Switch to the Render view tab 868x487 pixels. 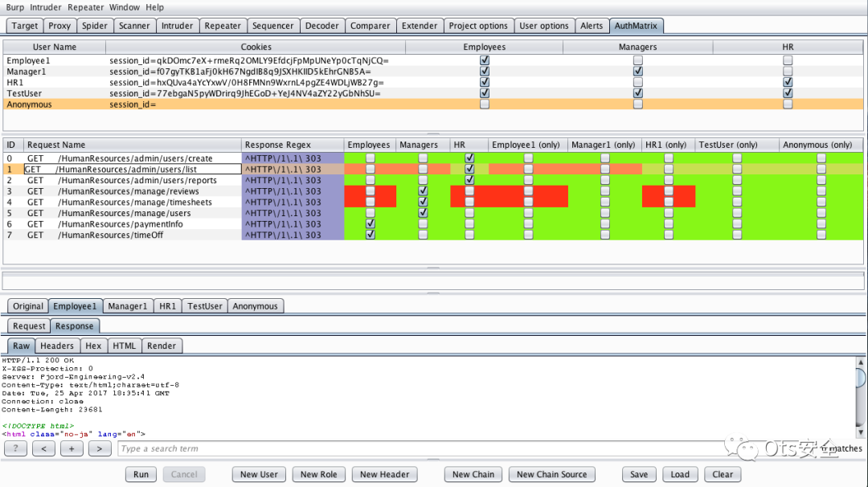(x=161, y=346)
